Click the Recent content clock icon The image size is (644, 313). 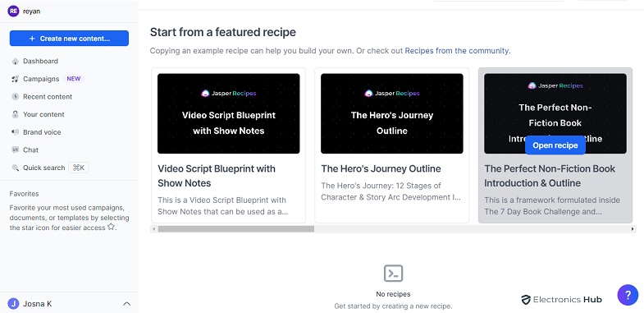coord(16,97)
